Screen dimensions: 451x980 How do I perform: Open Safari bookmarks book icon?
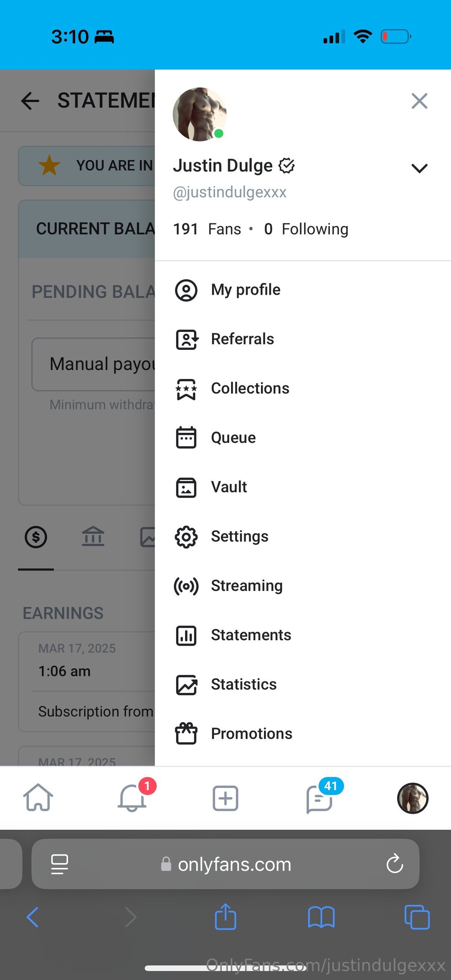point(321,917)
